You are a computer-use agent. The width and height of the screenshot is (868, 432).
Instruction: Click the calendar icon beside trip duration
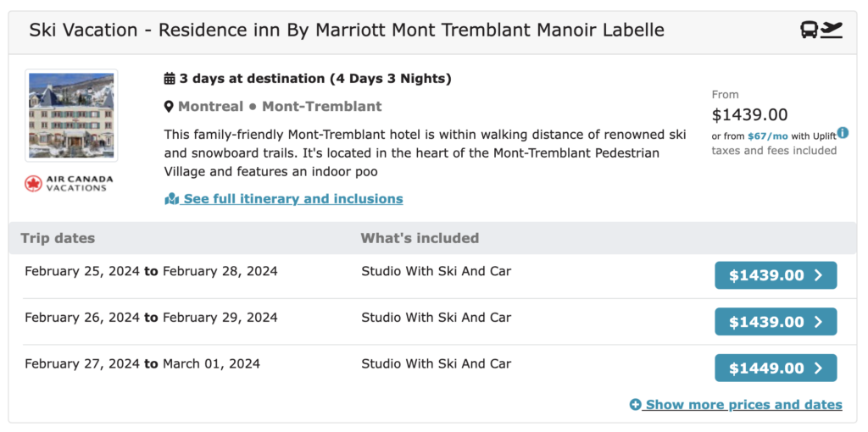point(170,79)
